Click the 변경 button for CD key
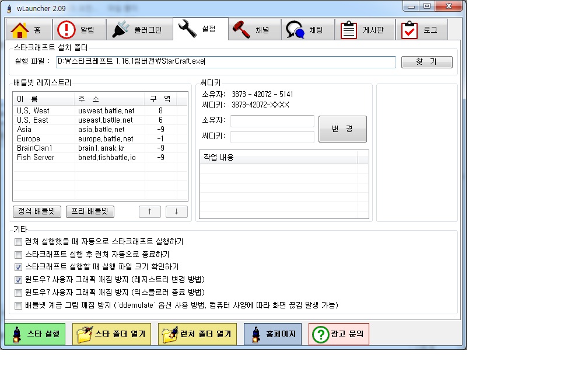 pyautogui.click(x=342, y=129)
